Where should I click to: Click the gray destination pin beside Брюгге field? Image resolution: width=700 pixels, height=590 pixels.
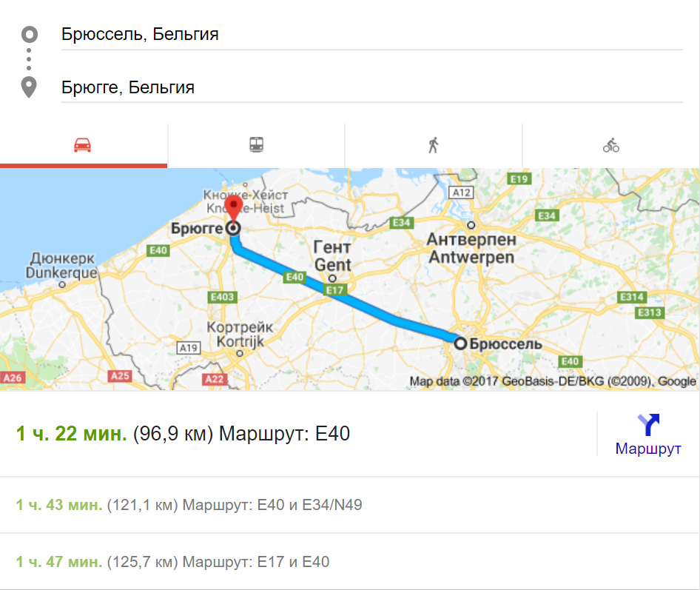(29, 87)
